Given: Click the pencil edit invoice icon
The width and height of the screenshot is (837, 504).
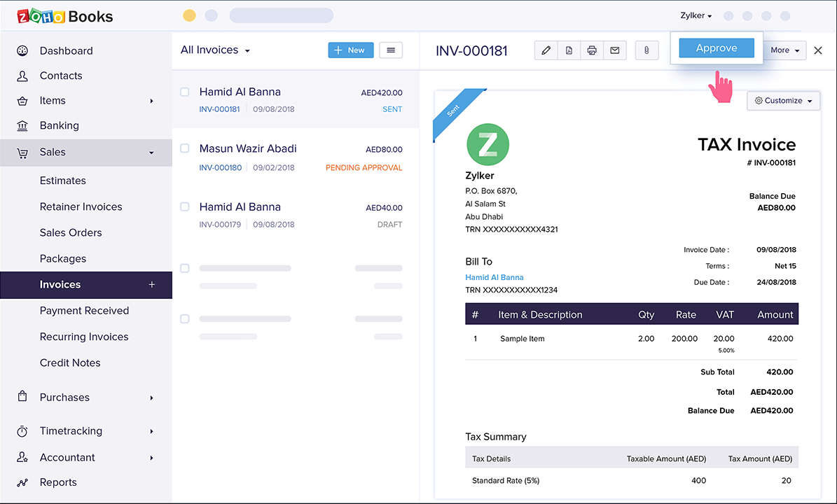Looking at the screenshot, I should click(x=546, y=50).
